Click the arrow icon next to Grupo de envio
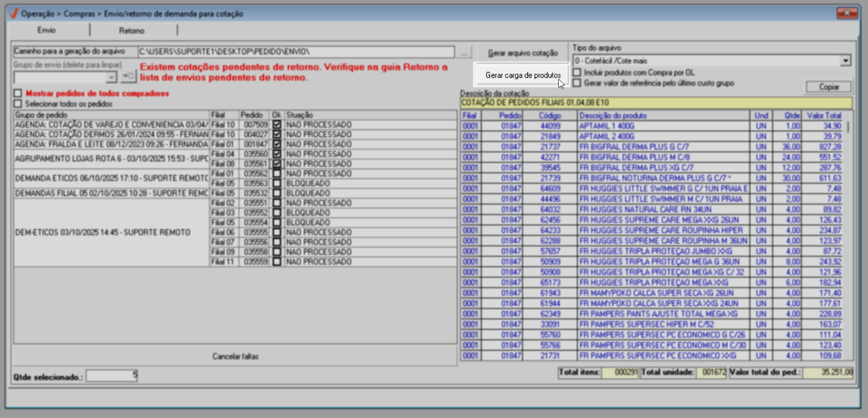868x418 pixels. tap(128, 77)
